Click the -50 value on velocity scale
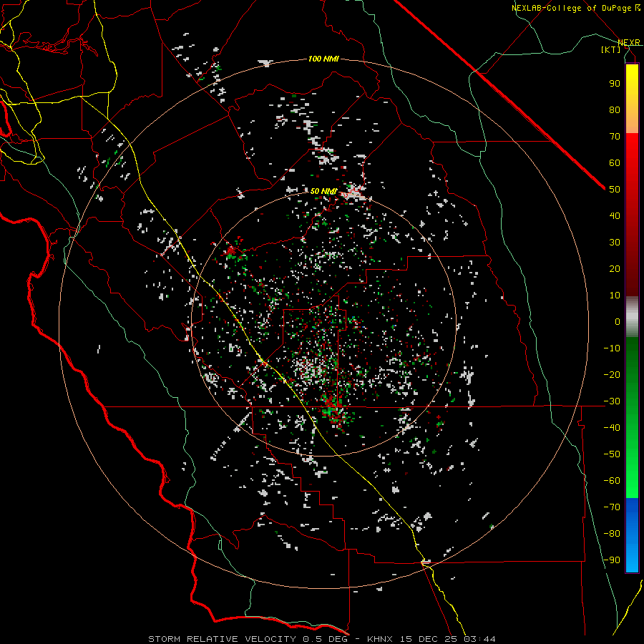The height and width of the screenshot is (644, 644). (x=612, y=454)
